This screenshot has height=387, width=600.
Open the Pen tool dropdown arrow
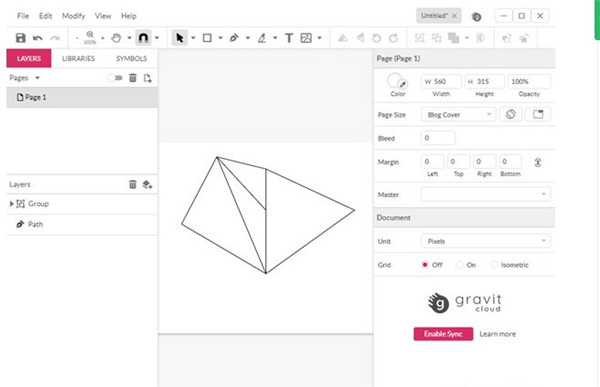point(248,38)
